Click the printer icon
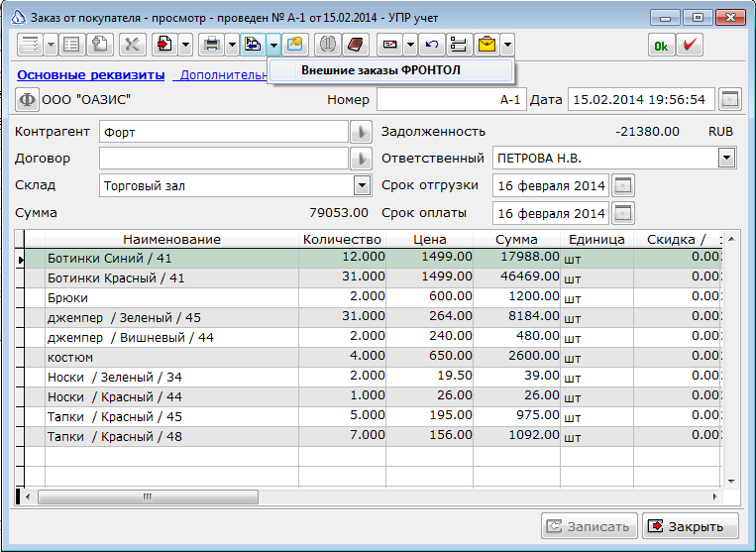Image resolution: width=756 pixels, height=552 pixels. tap(212, 45)
